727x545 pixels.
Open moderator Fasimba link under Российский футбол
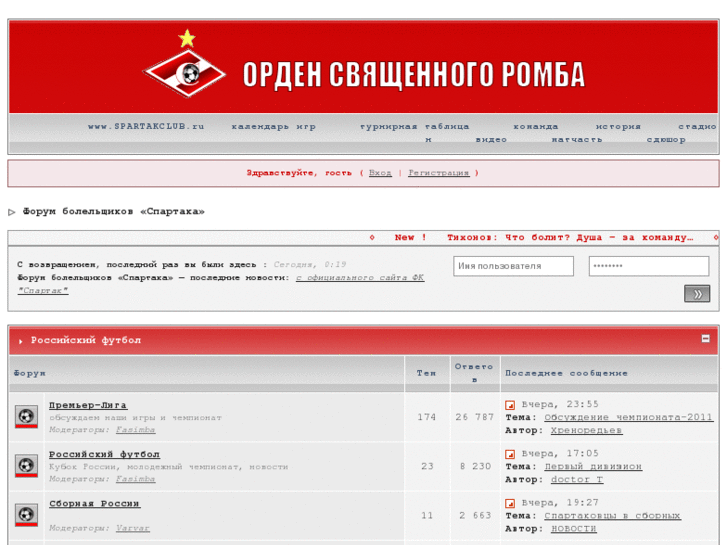click(135, 479)
